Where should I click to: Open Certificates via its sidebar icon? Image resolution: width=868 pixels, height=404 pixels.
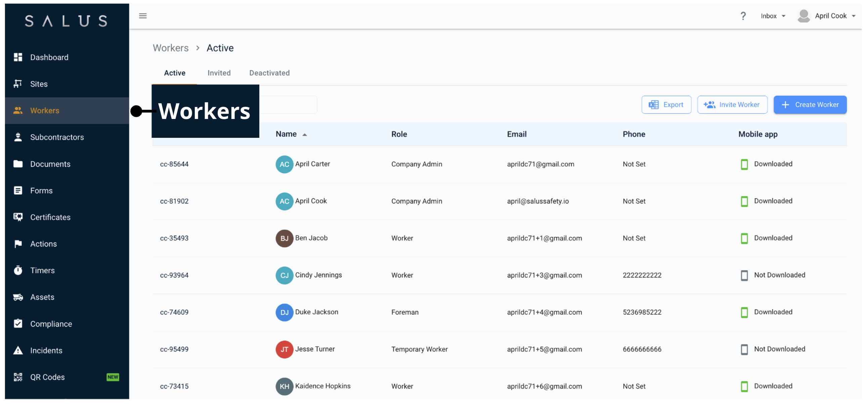tap(18, 217)
